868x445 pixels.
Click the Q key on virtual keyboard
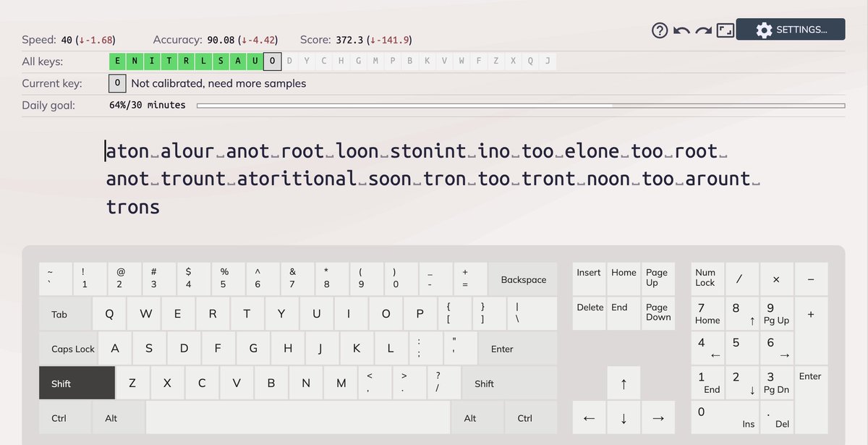(x=110, y=314)
